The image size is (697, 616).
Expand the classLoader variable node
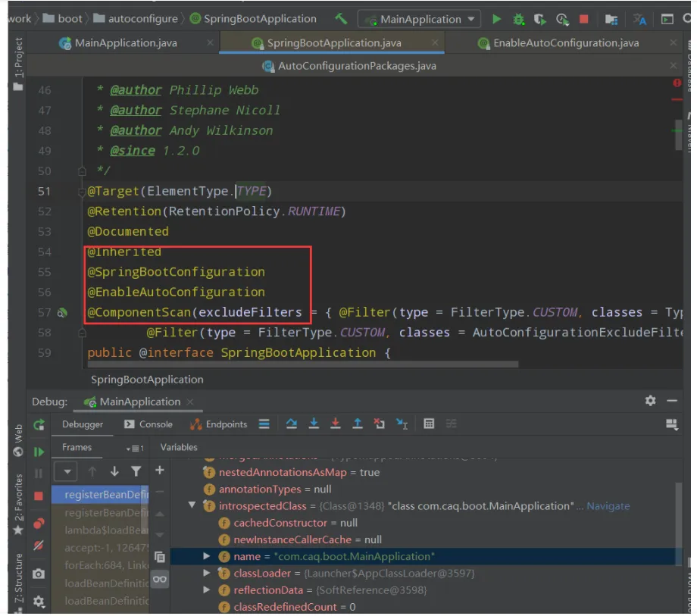(207, 574)
